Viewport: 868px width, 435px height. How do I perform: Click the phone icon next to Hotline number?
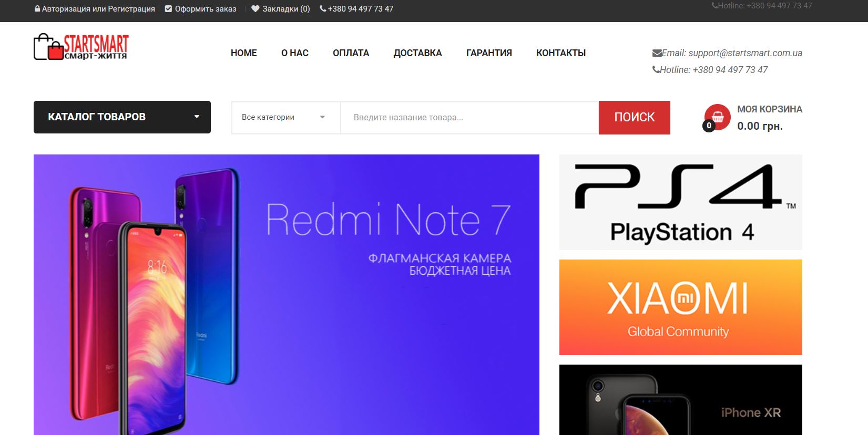(x=656, y=69)
